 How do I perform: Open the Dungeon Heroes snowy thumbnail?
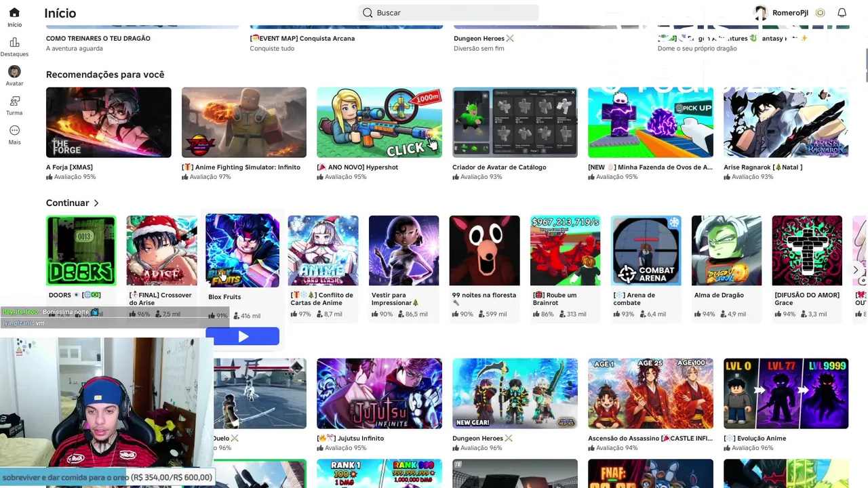(515, 394)
